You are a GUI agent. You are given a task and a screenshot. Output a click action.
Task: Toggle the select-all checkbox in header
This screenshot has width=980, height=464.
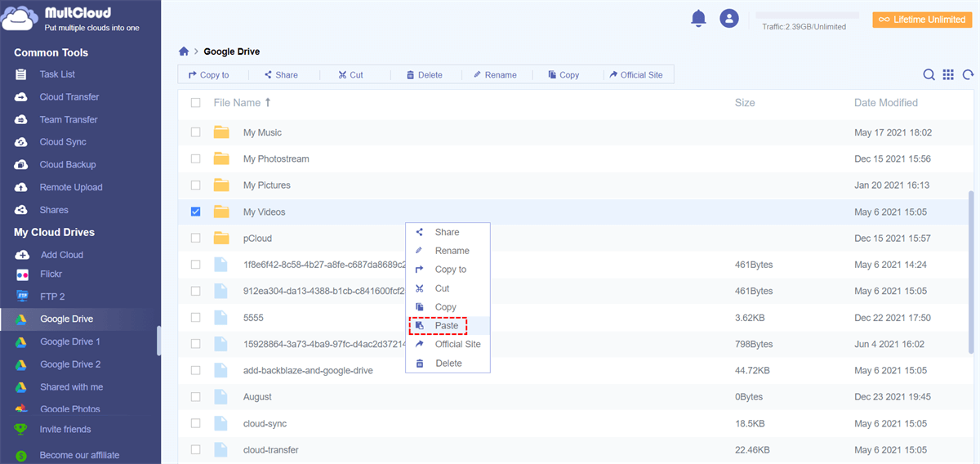point(195,103)
